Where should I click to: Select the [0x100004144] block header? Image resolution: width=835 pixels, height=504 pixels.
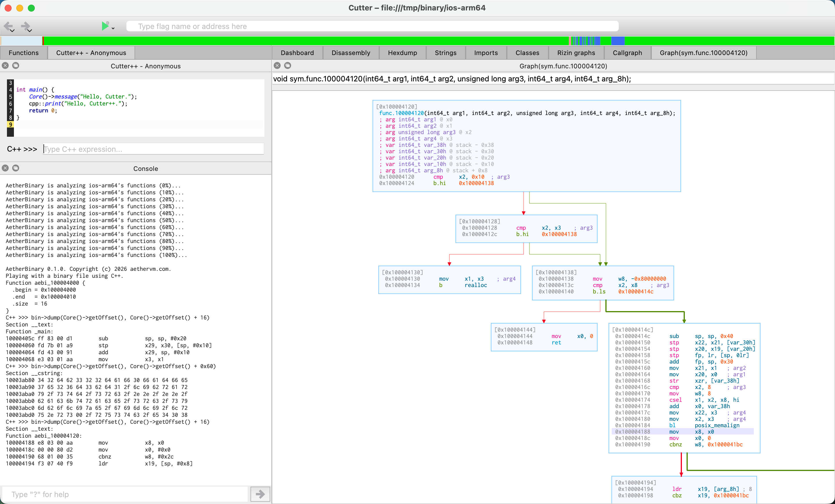(x=515, y=330)
